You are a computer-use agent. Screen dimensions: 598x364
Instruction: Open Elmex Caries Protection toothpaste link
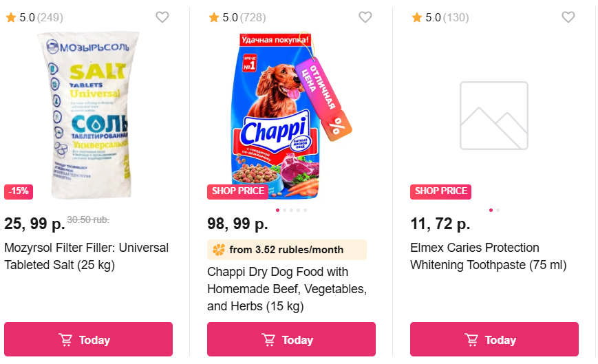(488, 256)
